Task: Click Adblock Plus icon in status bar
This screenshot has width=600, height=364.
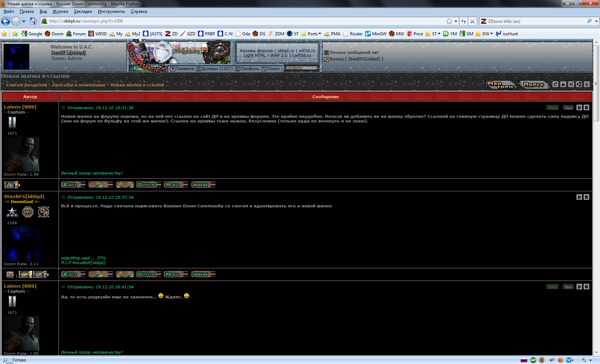Action: 533,360
